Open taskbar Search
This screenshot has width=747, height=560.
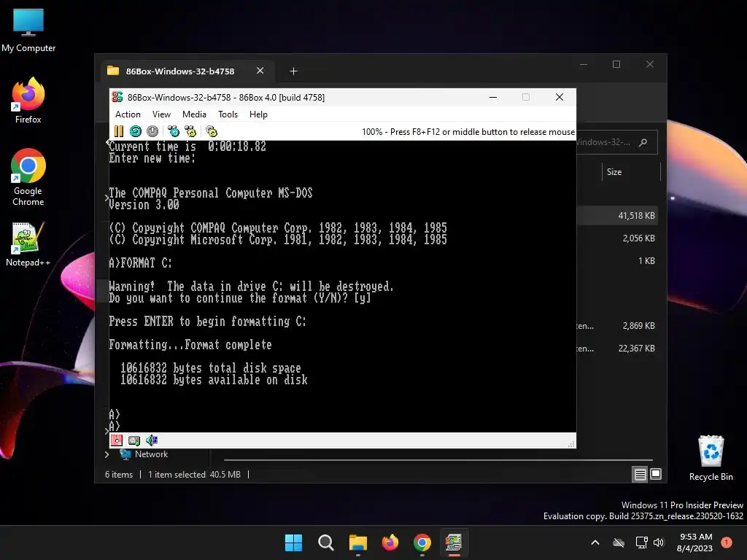pyautogui.click(x=326, y=542)
